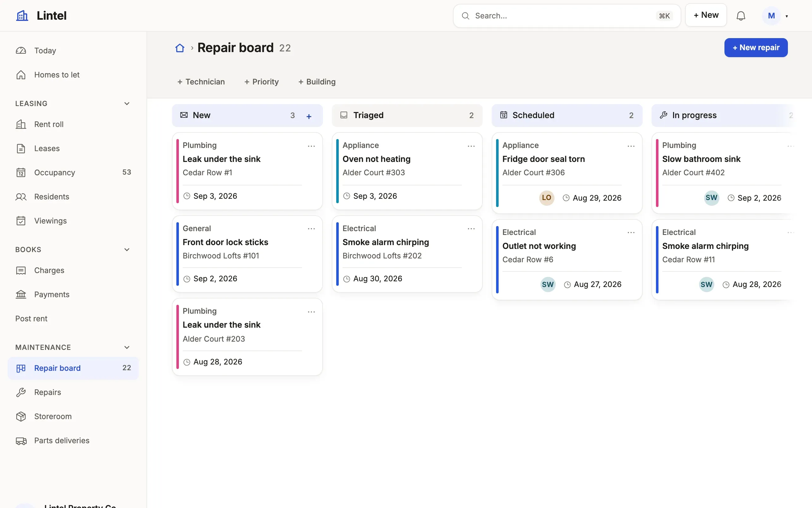
Task: Open options menu on Front door lock sticks card
Action: click(x=311, y=229)
